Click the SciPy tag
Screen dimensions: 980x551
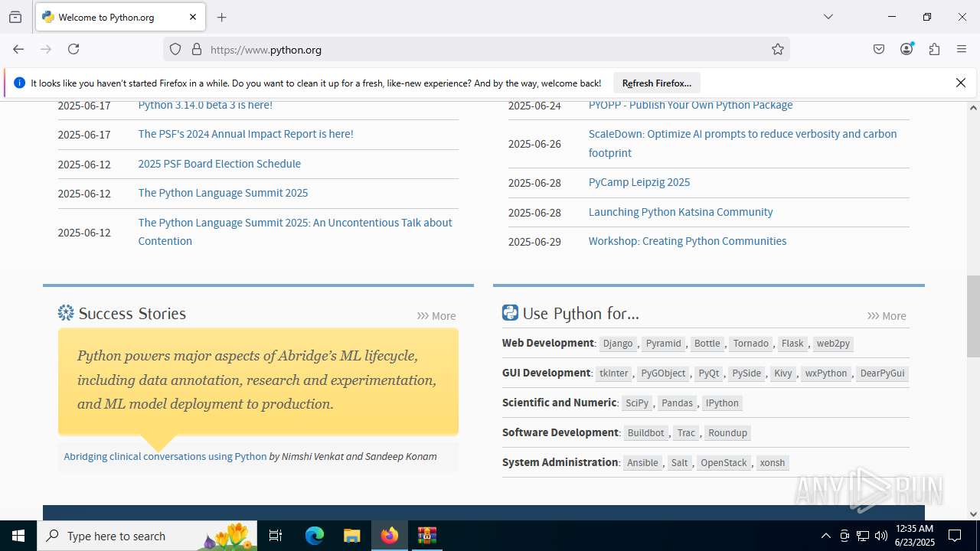637,403
